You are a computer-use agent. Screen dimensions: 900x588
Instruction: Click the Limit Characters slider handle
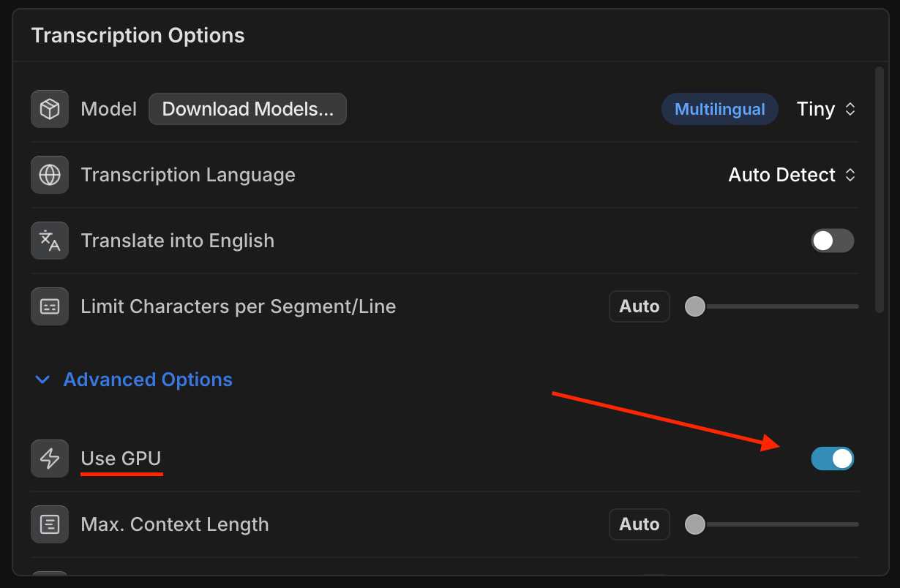694,306
